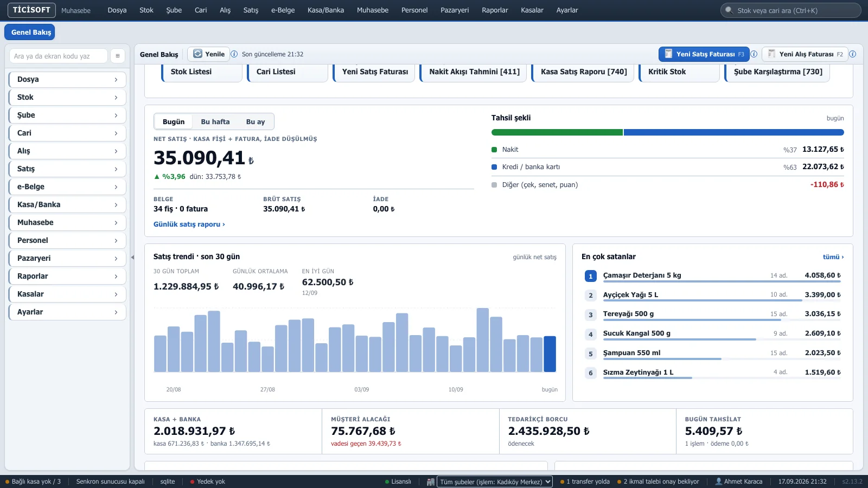
Task: Click the refresh icon on the Yenile button
Action: (x=197, y=54)
